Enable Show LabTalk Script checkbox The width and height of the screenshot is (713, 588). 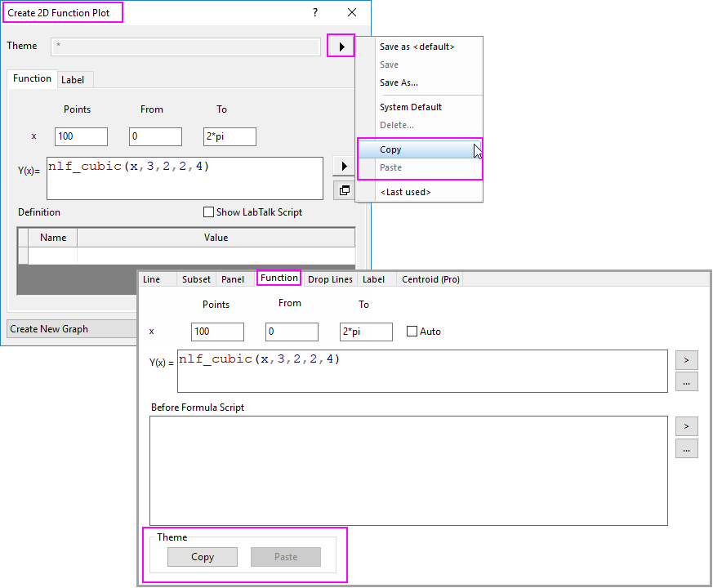208,212
